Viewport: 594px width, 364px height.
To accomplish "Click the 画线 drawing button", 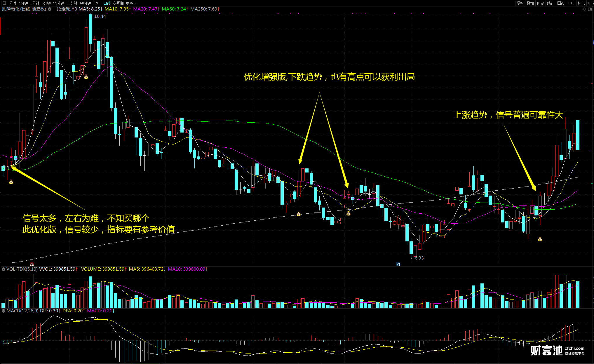I will 560,3.
